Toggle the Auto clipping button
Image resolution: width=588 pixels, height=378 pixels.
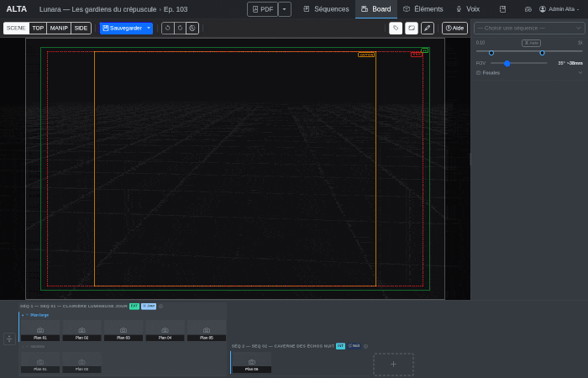[x=531, y=42]
